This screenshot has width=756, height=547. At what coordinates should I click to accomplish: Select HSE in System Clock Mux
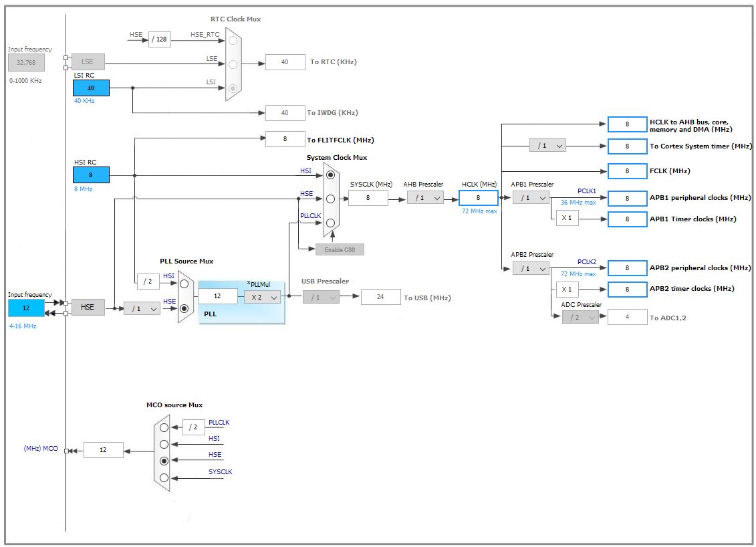pos(330,199)
